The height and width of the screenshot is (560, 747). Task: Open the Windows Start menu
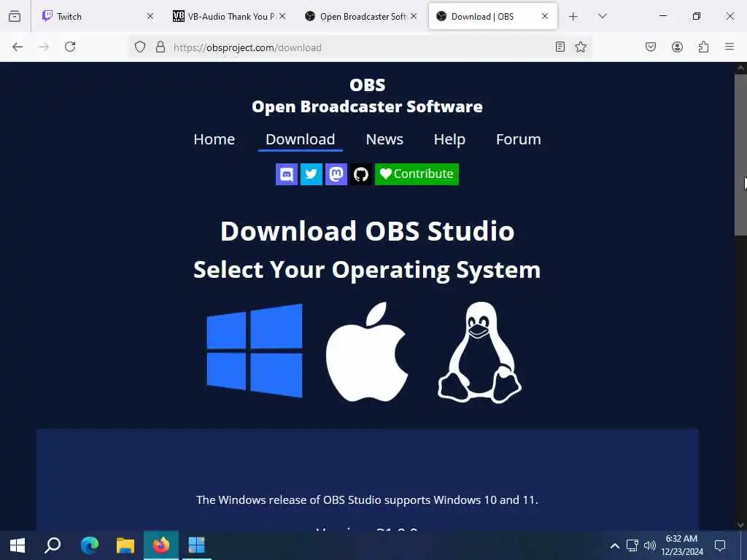coord(18,545)
